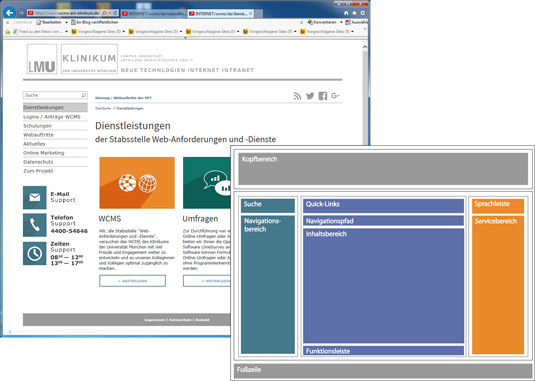This screenshot has height=381, width=535.
Task: Open the Twitter bird icon
Action: tap(310, 96)
